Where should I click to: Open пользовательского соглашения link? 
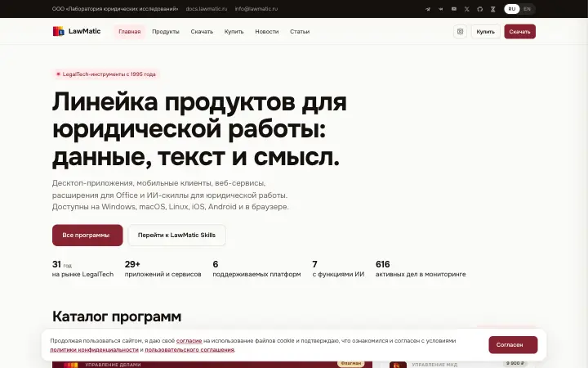(189, 350)
